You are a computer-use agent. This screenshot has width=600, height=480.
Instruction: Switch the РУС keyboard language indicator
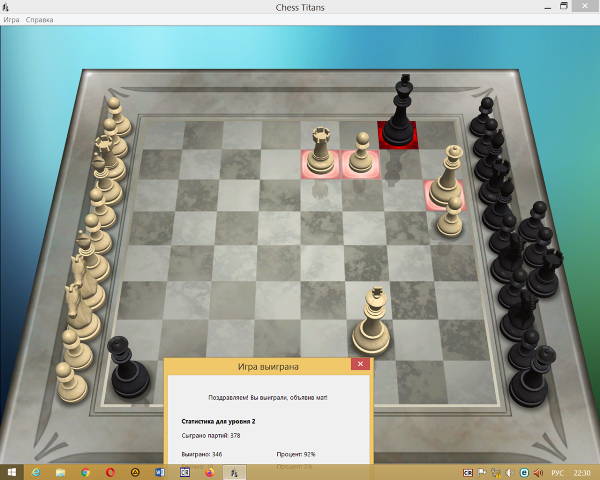pos(558,472)
